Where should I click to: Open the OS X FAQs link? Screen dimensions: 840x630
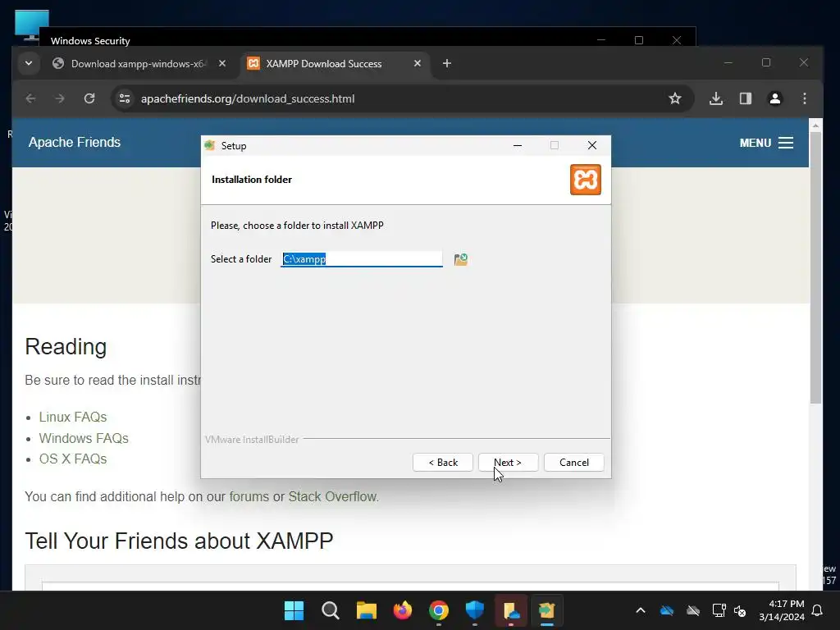click(73, 459)
